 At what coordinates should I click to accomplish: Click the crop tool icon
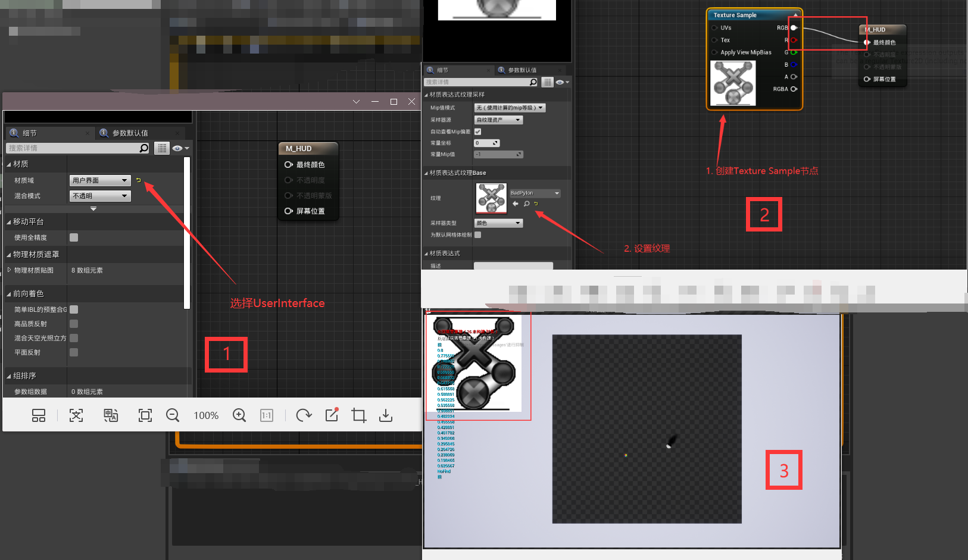(x=358, y=415)
